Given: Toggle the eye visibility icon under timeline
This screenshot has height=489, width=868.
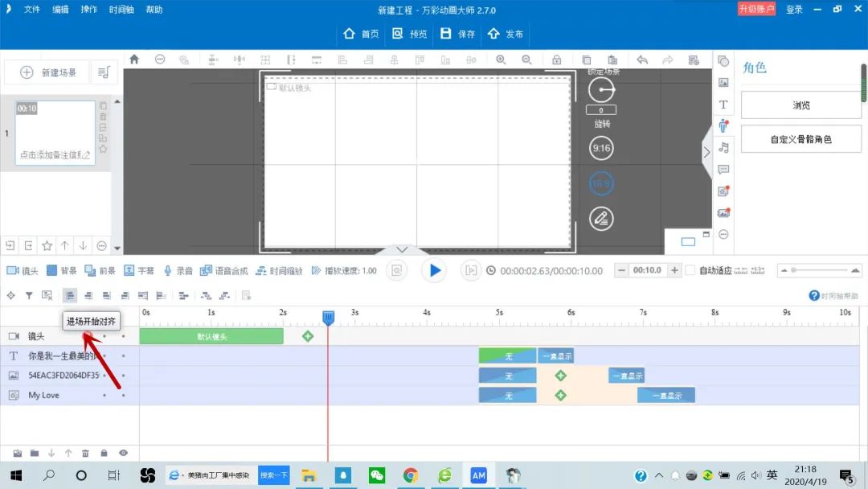Looking at the screenshot, I should (x=123, y=453).
